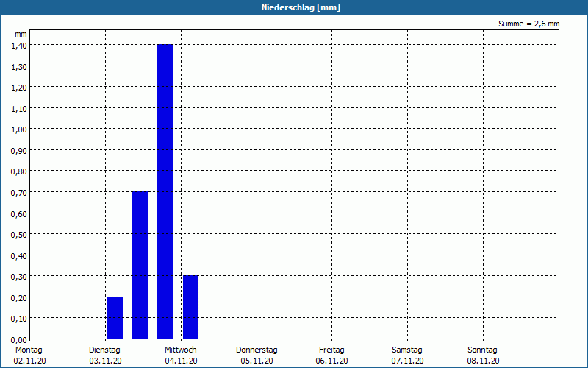Click the mm unit label above the y-axis

pos(21,34)
